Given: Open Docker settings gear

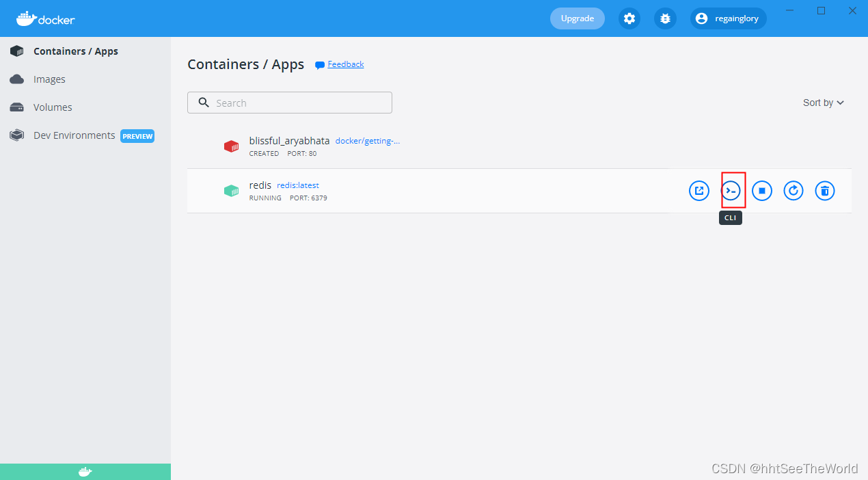Looking at the screenshot, I should click(x=629, y=18).
